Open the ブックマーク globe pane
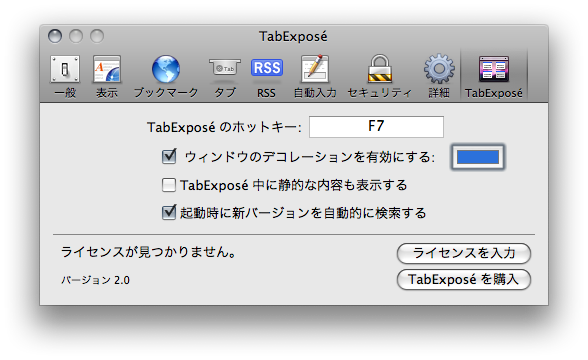Image resolution: width=588 pixels, height=360 pixels. click(166, 77)
